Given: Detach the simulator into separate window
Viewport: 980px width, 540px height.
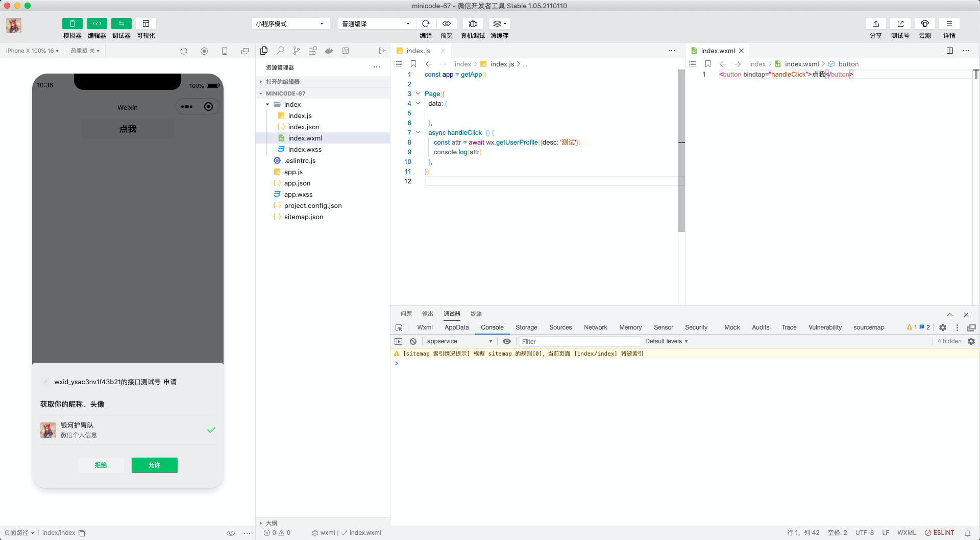Looking at the screenshot, I should (x=245, y=51).
